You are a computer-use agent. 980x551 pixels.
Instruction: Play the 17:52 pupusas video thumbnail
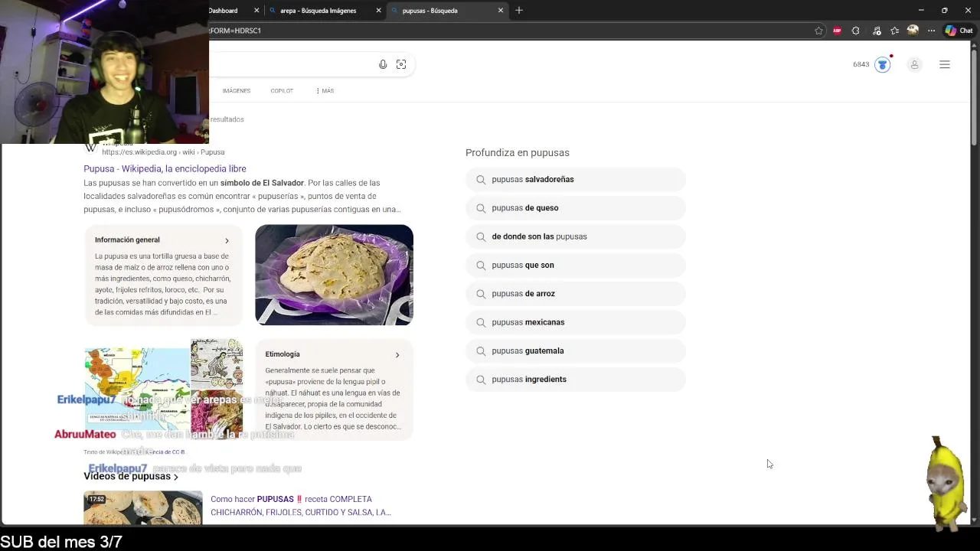pyautogui.click(x=143, y=507)
